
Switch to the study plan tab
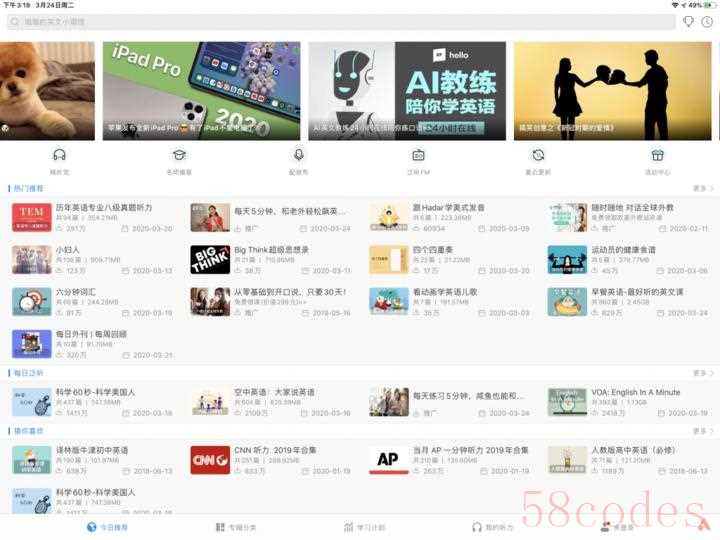click(x=365, y=527)
